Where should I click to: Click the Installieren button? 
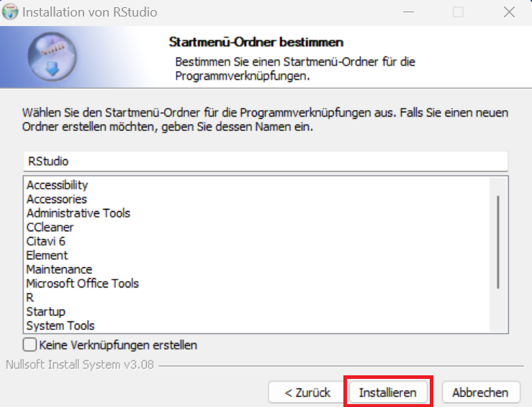(388, 393)
